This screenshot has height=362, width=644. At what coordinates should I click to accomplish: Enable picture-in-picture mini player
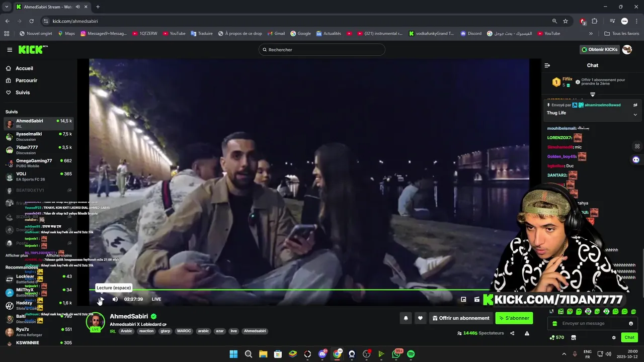[463, 299]
